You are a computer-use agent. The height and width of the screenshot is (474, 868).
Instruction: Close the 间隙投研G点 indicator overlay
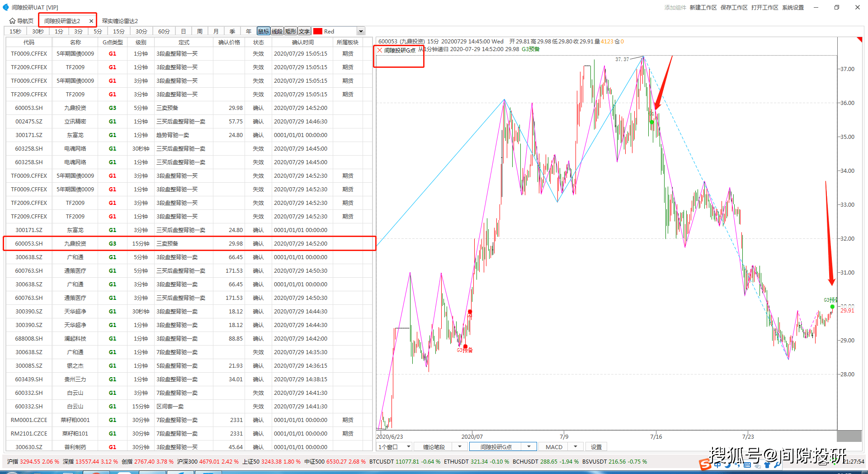click(x=380, y=50)
